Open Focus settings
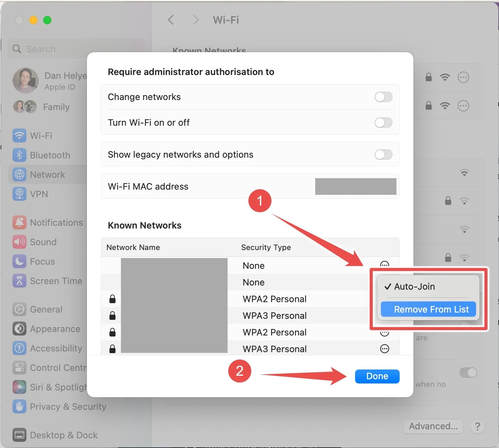The width and height of the screenshot is (499, 448). tap(34, 261)
